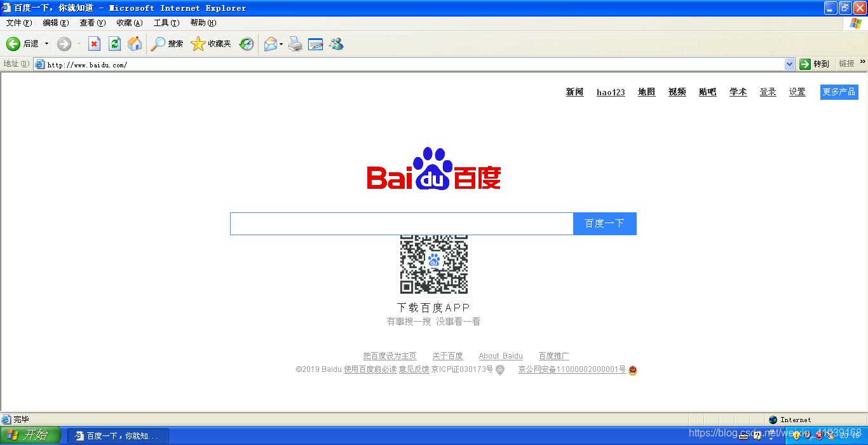Click the Windows flag logo in menu bar
Screen dimensions: 868x445
[857, 23]
